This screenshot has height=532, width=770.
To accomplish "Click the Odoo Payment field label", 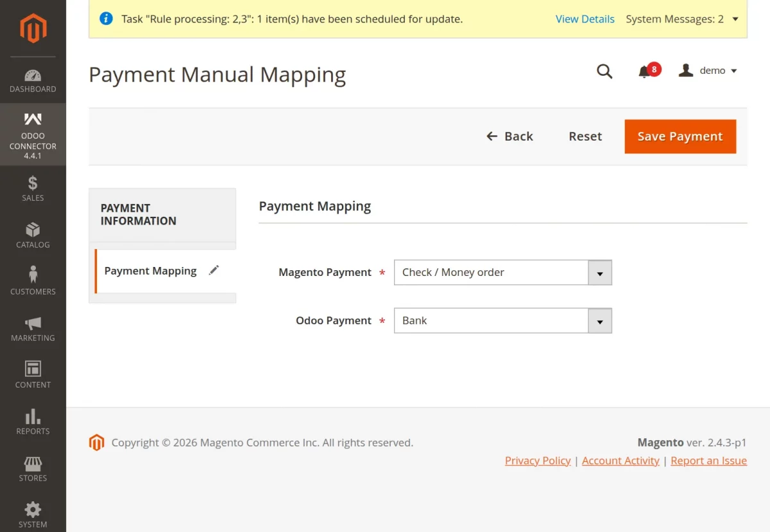I will (334, 320).
